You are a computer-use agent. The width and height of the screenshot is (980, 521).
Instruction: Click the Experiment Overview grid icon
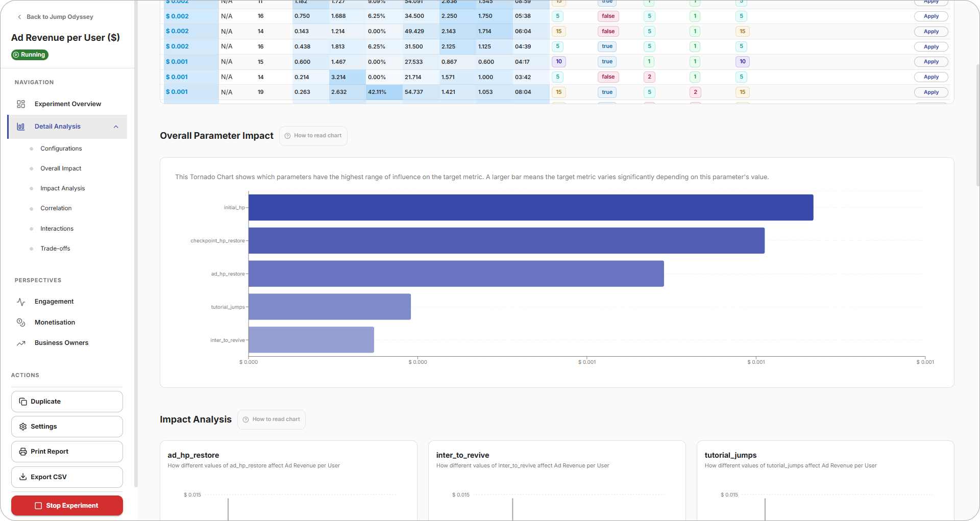[21, 104]
